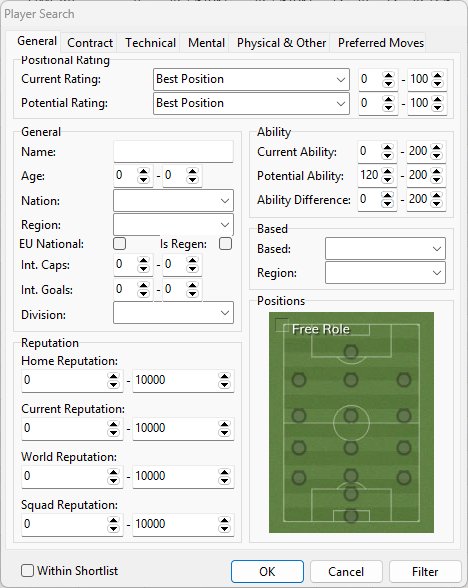
Task: Decrease the maximum World Reputation of 10000
Action: click(224, 480)
